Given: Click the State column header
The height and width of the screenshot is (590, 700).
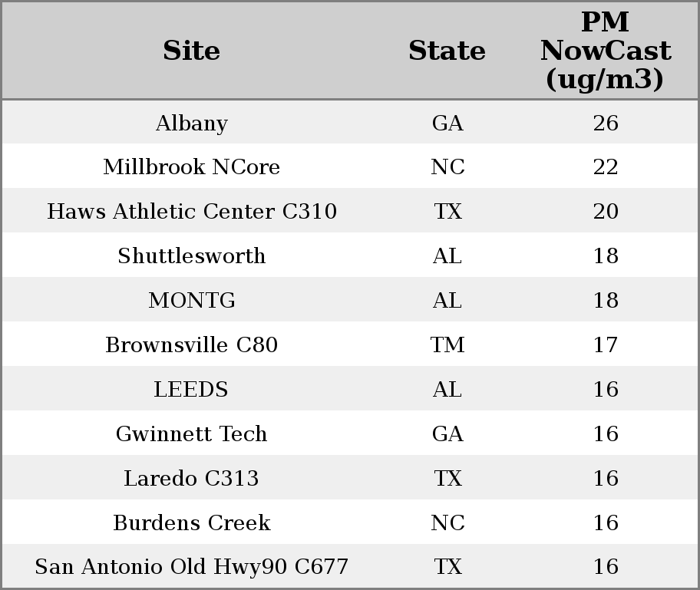Looking at the screenshot, I should pyautogui.click(x=447, y=51).
